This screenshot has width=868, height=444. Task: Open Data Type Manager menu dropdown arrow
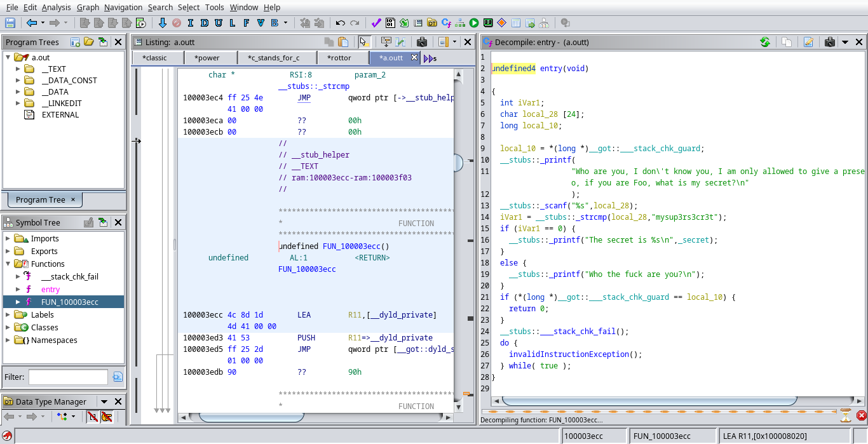(104, 401)
